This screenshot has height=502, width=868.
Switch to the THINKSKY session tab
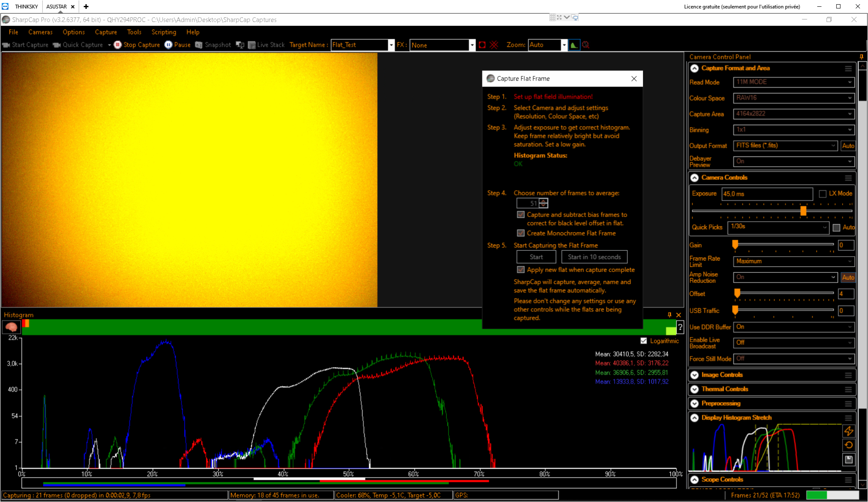26,6
